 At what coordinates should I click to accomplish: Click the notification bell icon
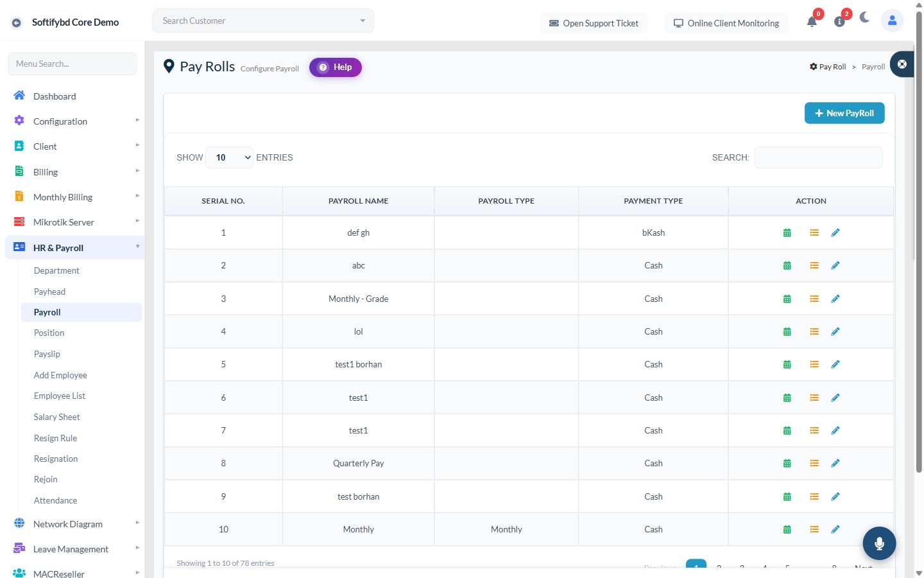click(x=812, y=21)
